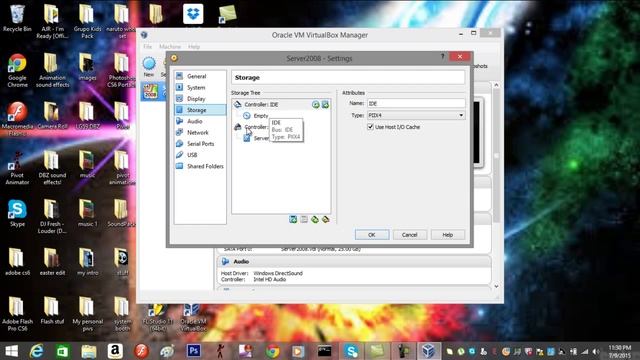Click the question mark help icon in title bar
Screen dimensions: 640x360
click(x=442, y=56)
